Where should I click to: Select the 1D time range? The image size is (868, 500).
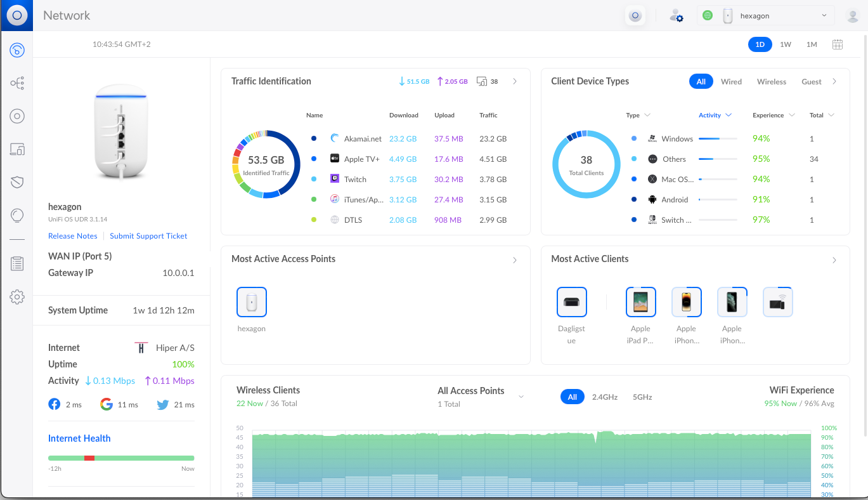[x=760, y=44]
